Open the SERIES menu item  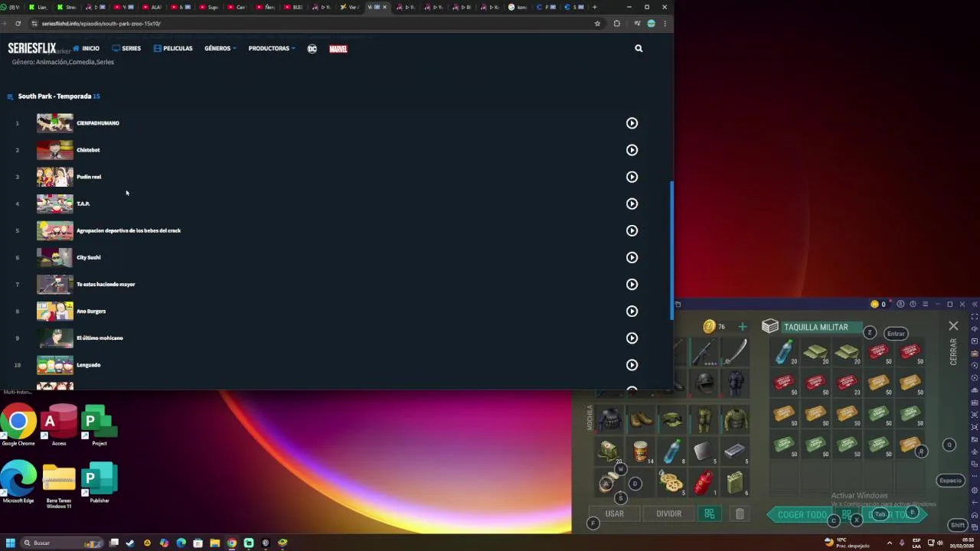click(126, 48)
